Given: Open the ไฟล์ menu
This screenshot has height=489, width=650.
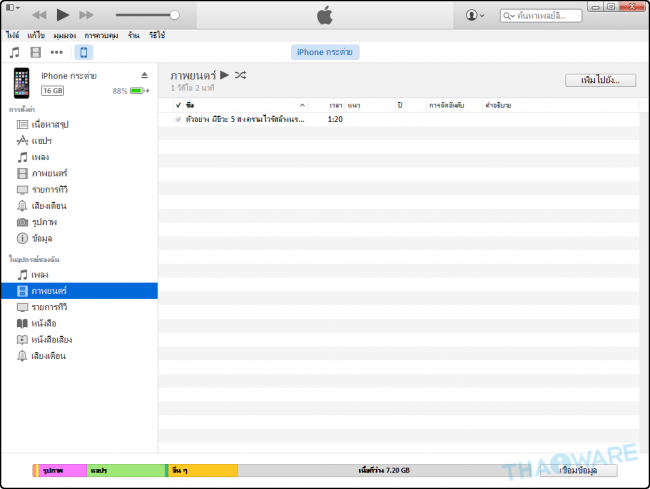Looking at the screenshot, I should (x=12, y=35).
